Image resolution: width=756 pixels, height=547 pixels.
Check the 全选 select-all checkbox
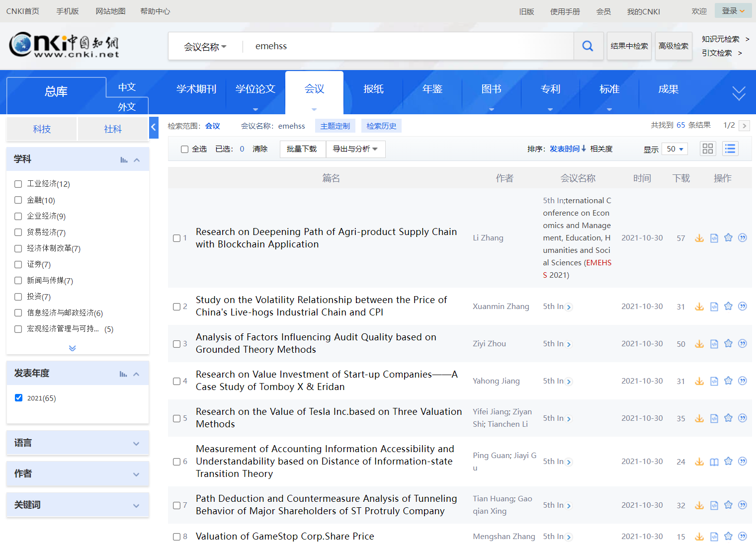184,149
